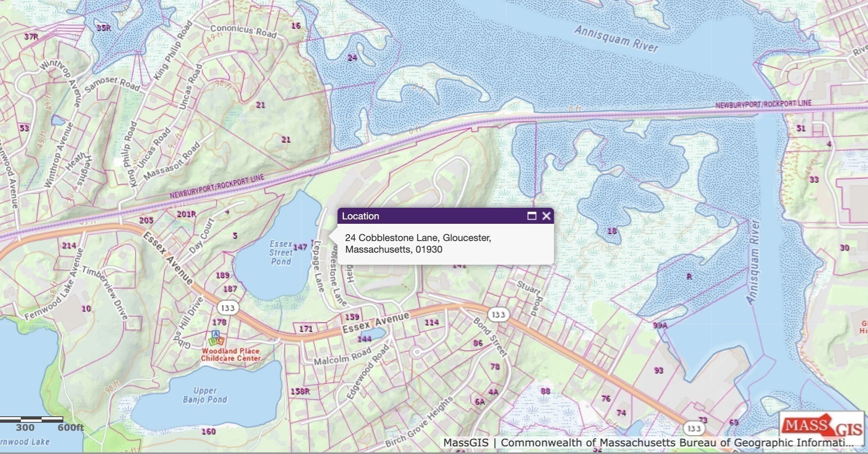The image size is (868, 454).
Task: Maximize the Location popup window
Action: 531,216
